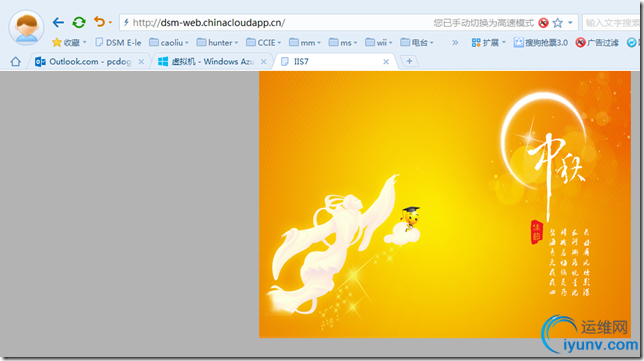Click the blue icon after 广告过滤
This screenshot has width=644, height=361.
point(632,42)
